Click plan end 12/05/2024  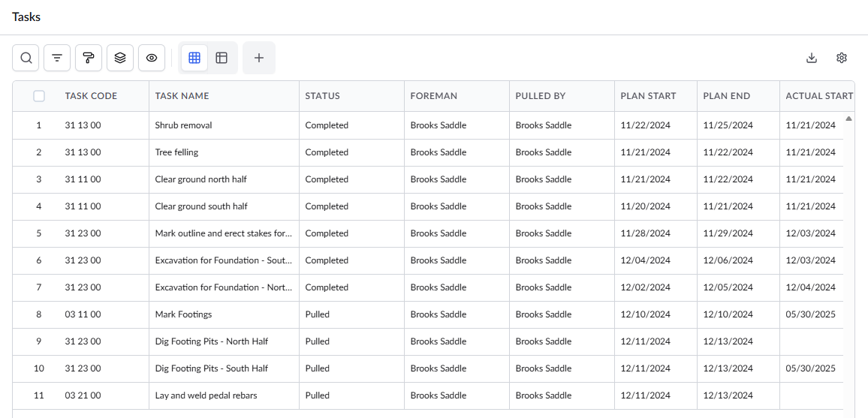[x=728, y=287]
